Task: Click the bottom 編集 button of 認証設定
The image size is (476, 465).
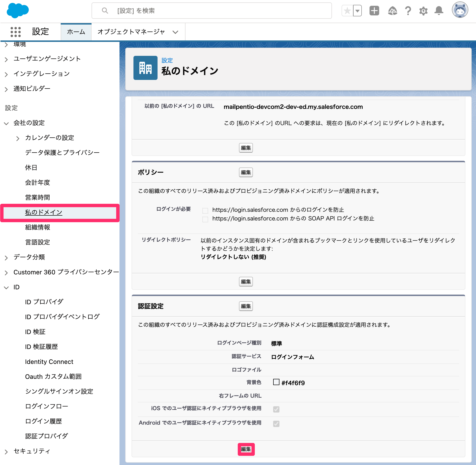Action: (246, 449)
